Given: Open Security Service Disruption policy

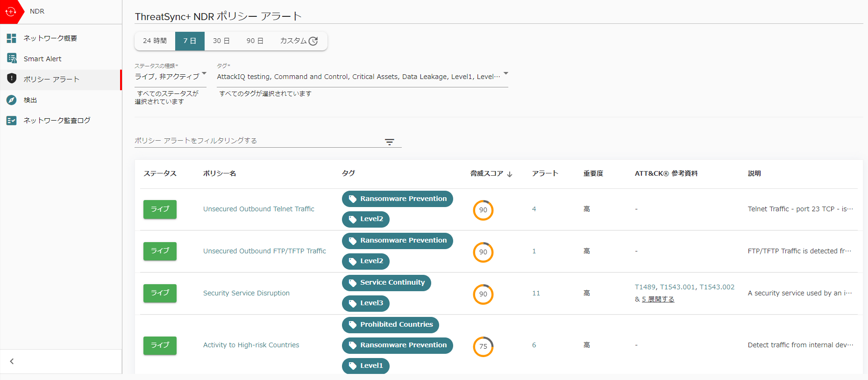Looking at the screenshot, I should [246, 293].
